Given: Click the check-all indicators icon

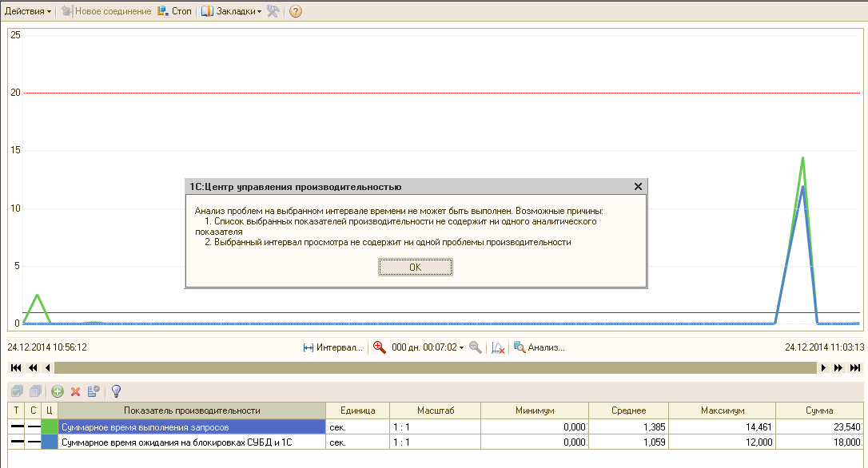Looking at the screenshot, I should tap(17, 391).
